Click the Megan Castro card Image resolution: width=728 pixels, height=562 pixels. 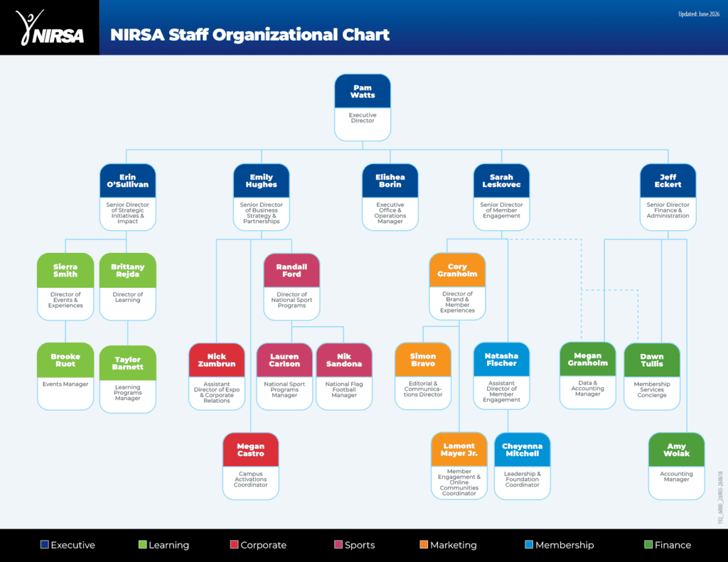point(251,466)
